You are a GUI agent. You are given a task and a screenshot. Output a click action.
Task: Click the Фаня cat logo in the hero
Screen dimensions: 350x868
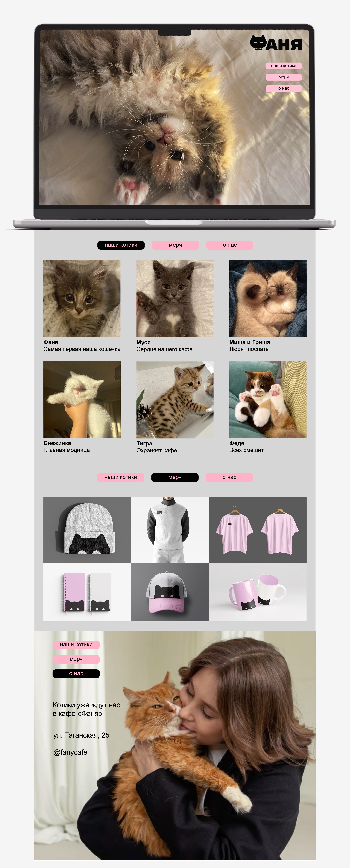(x=276, y=43)
